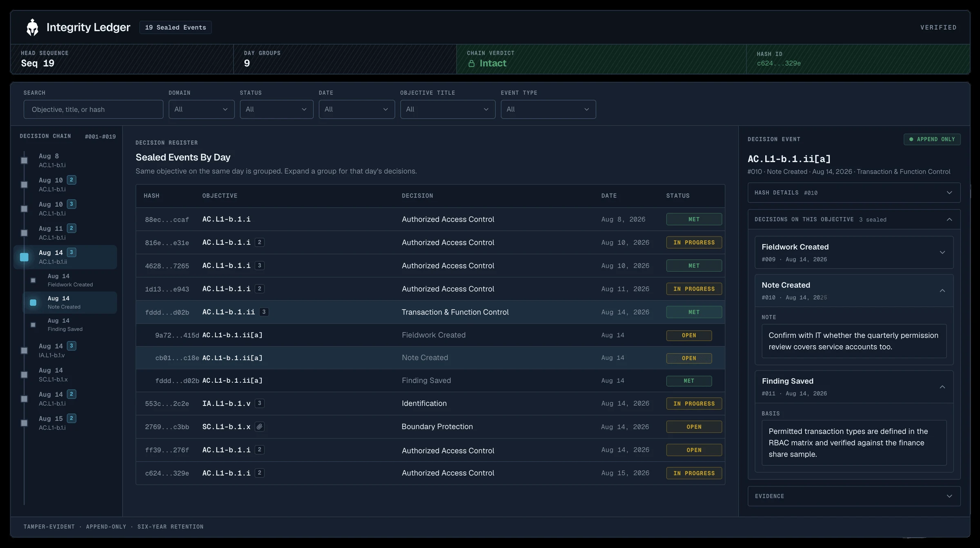Expand the Evidence section
Viewport: 980px width, 548px height.
(854, 496)
